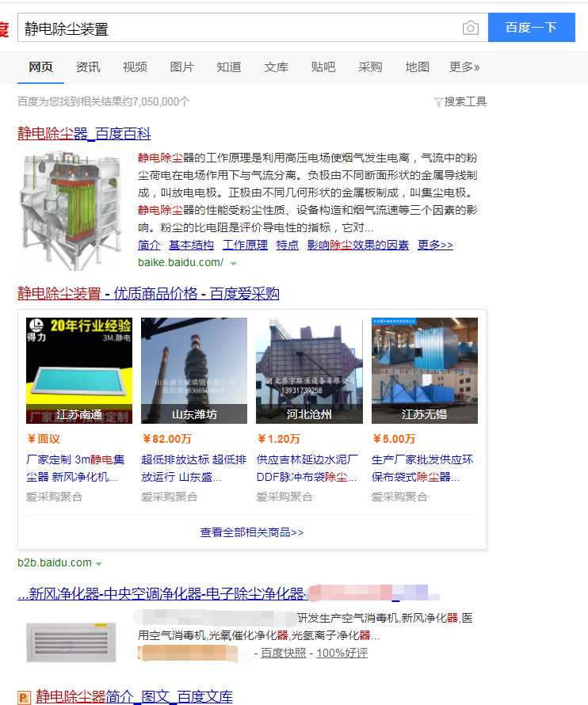
Task: Open the 基本结构 sublink
Action: [191, 245]
